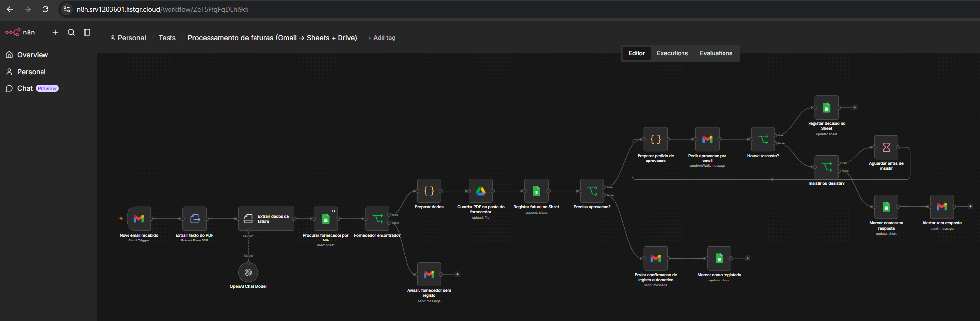Image resolution: width=980 pixels, height=321 pixels.
Task: View site information icon in address bar
Action: (67, 9)
